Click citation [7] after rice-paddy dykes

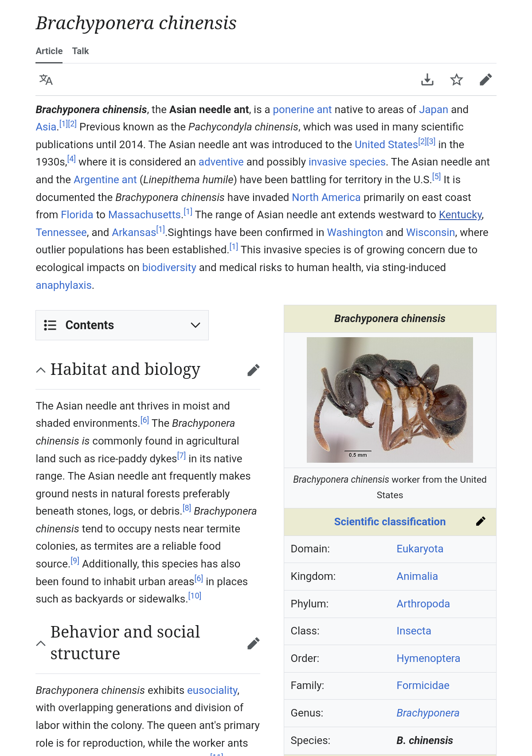[181, 456]
